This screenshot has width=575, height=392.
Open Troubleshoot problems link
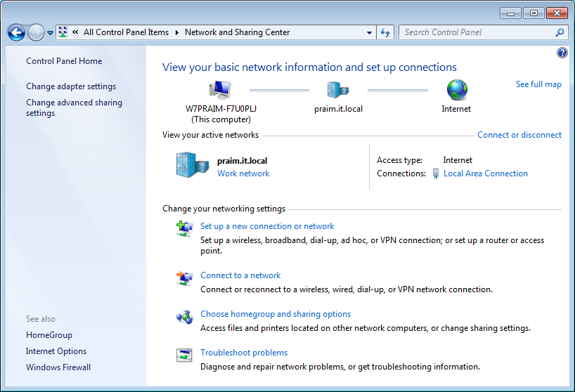[x=244, y=353]
